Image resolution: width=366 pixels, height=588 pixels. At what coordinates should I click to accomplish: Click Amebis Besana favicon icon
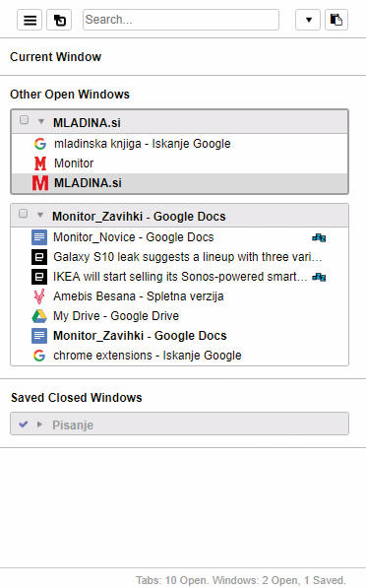click(39, 296)
